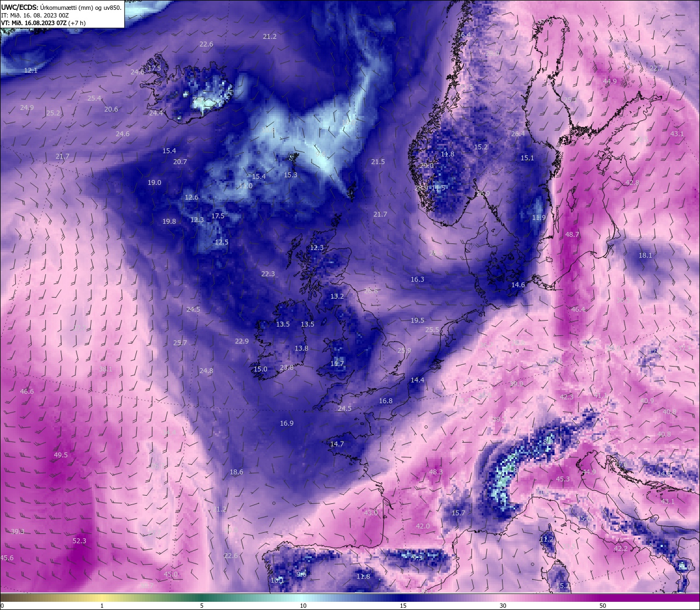
Task: Click the 15.7 value on the map
Action: [458, 513]
